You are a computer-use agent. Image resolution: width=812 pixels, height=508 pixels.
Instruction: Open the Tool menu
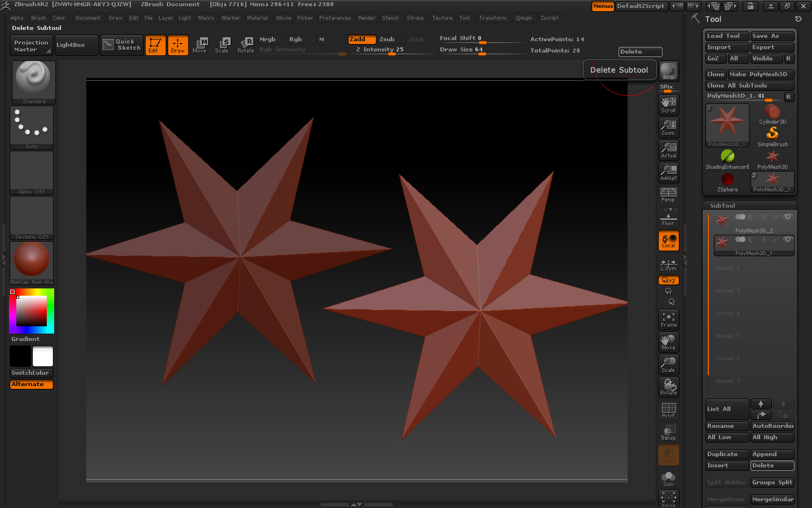[x=465, y=17]
